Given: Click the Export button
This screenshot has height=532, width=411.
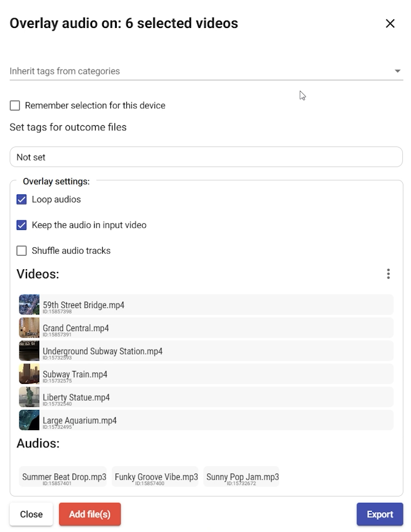Looking at the screenshot, I should click(379, 514).
